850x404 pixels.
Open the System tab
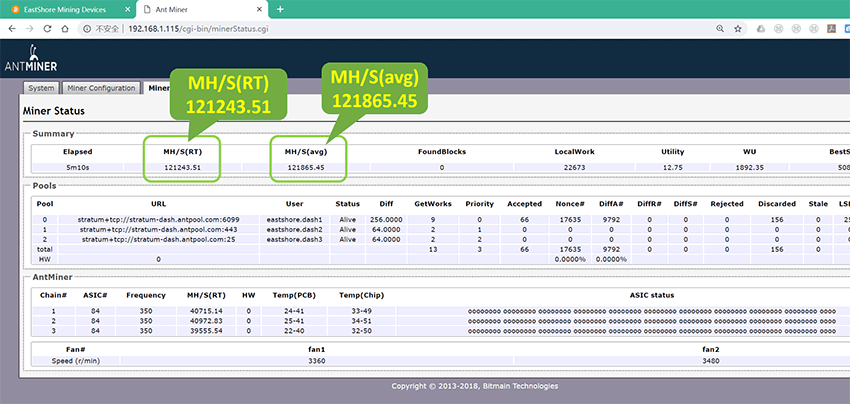click(41, 88)
